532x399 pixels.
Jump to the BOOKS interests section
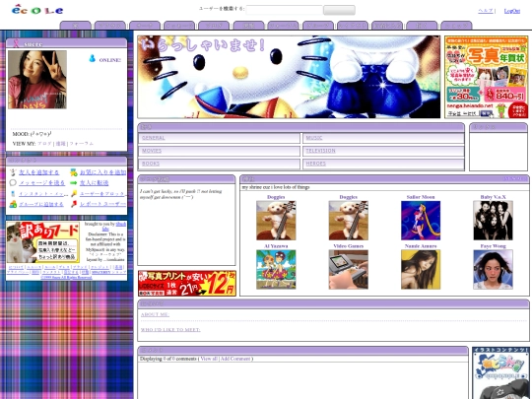(151, 164)
